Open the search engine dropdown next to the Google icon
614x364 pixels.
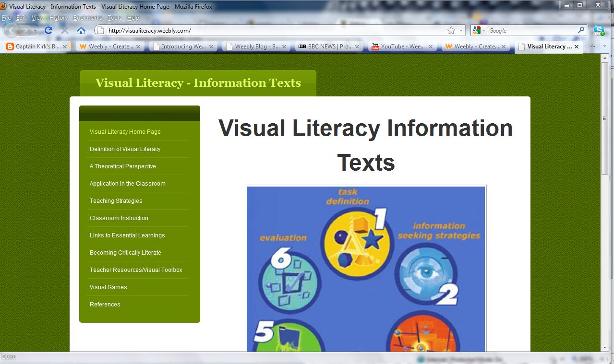483,30
